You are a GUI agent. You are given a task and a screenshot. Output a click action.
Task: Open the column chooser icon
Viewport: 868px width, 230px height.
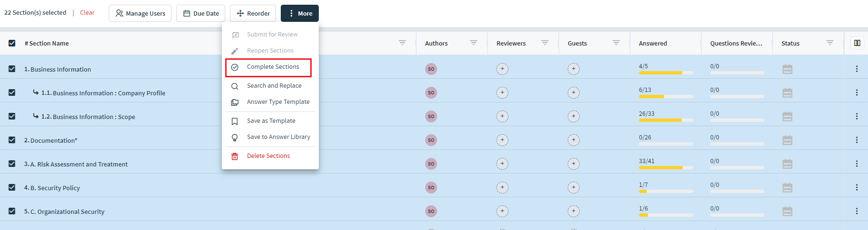click(x=857, y=43)
